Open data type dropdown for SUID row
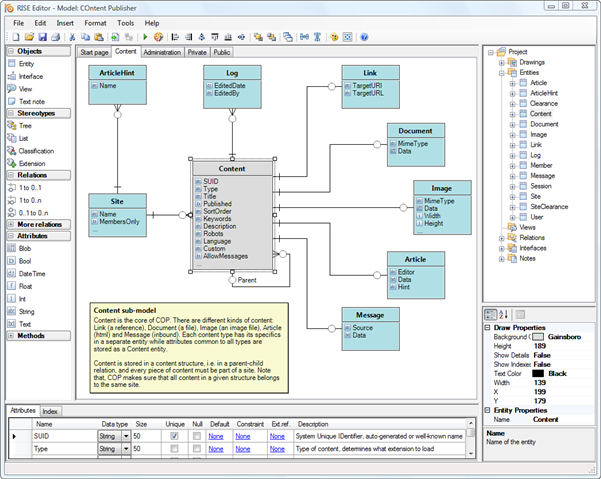The width and height of the screenshot is (601, 479). (x=126, y=436)
